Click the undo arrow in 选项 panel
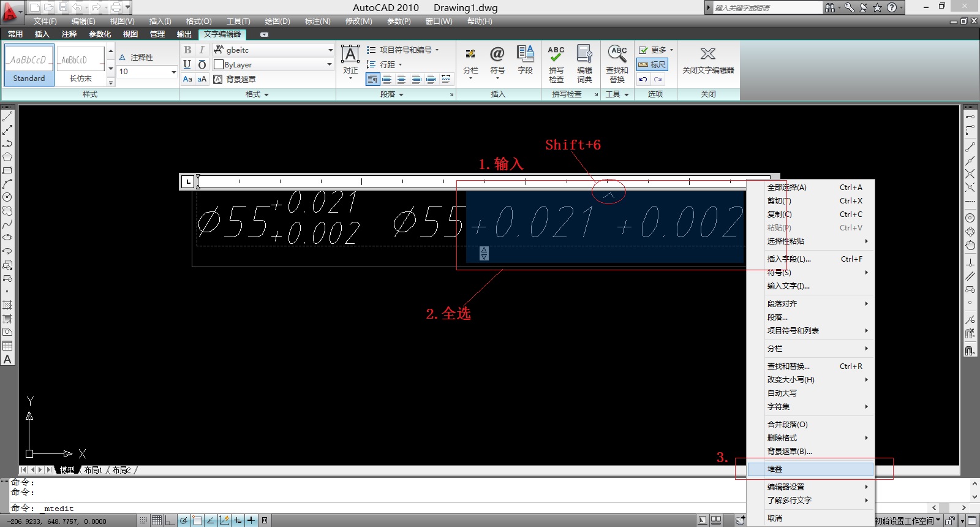 [x=643, y=79]
